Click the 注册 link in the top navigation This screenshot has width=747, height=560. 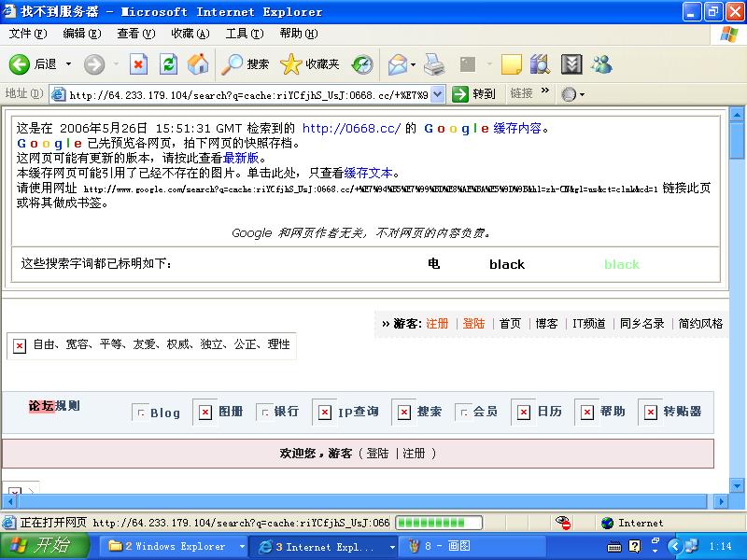coord(437,324)
